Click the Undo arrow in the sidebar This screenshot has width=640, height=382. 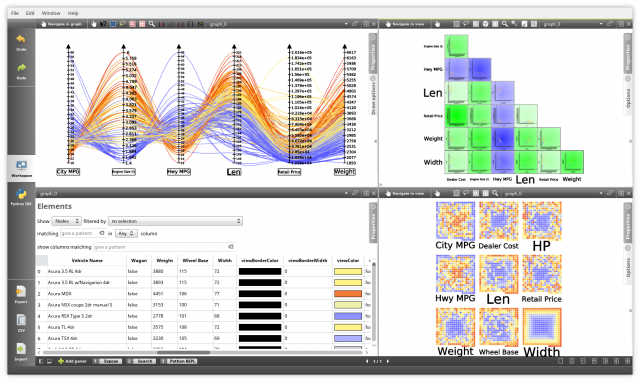(21, 40)
